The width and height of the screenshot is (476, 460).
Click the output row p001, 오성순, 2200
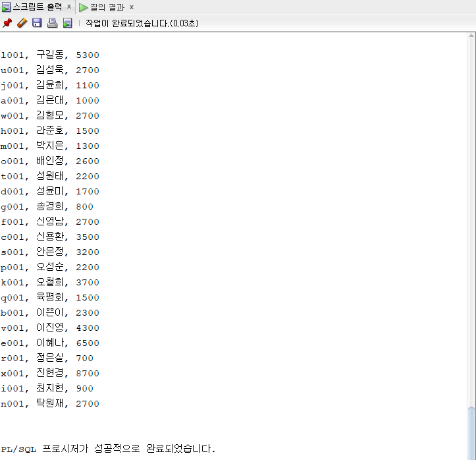pyautogui.click(x=50, y=268)
